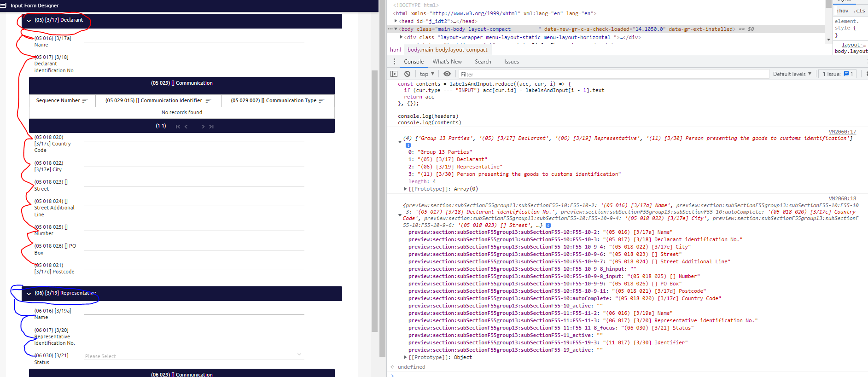Click the (05 018 026) PO Box input field

point(194,246)
